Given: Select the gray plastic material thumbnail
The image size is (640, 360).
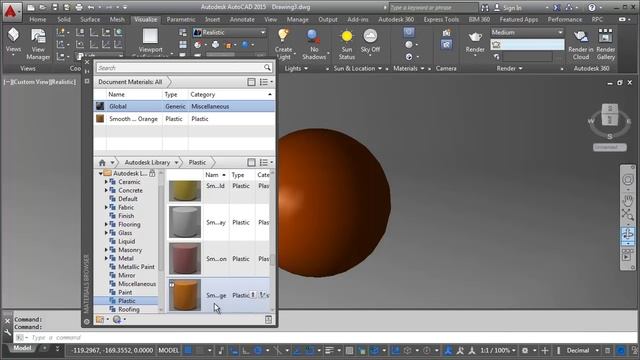Looking at the screenshot, I should coord(185,222).
